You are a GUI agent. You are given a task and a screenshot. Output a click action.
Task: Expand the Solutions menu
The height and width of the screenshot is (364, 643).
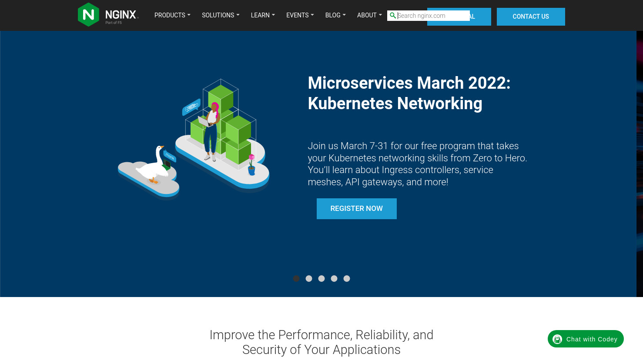click(221, 15)
